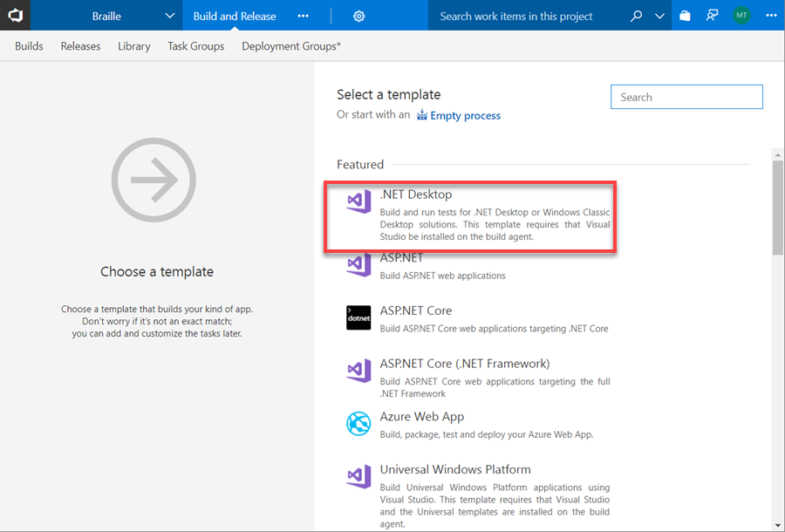Click the Empty process icon
785x532 pixels.
[x=422, y=114]
